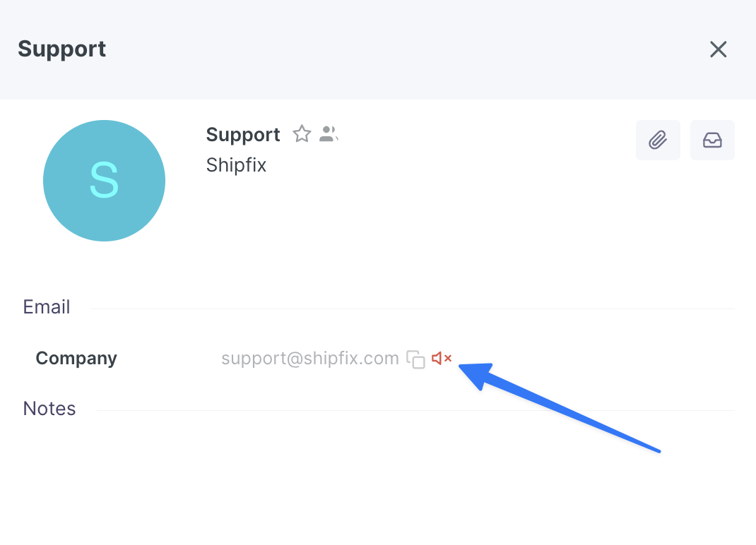Open the inbox tray button

click(712, 140)
